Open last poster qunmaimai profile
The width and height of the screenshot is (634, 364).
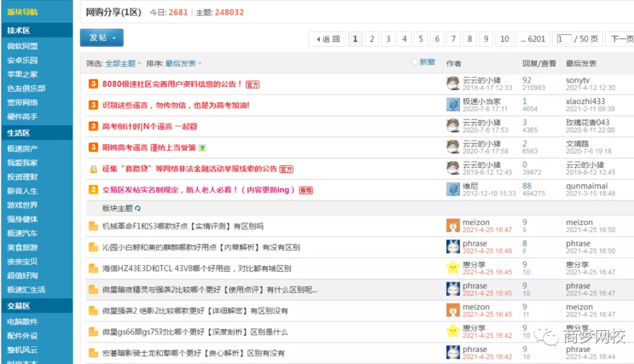(x=587, y=186)
